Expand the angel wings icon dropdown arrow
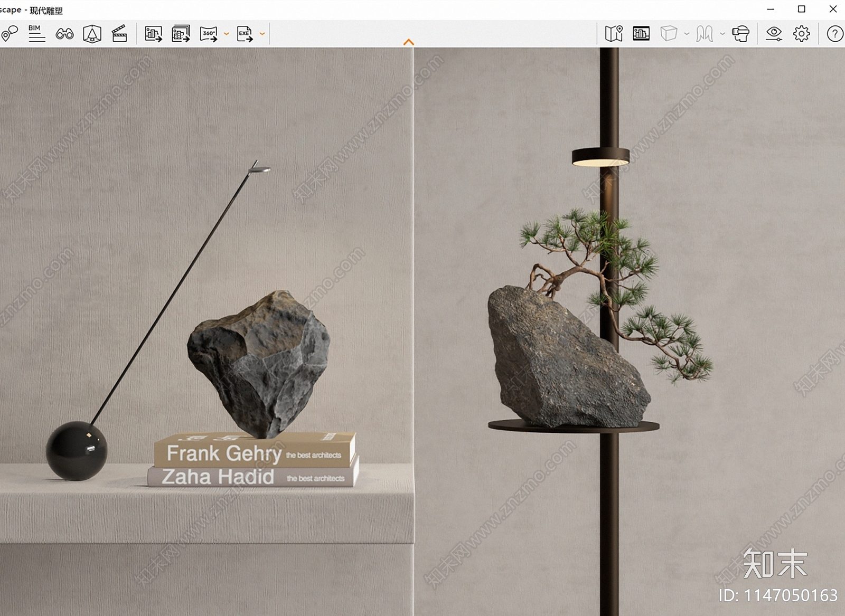The width and height of the screenshot is (845, 616). click(722, 34)
